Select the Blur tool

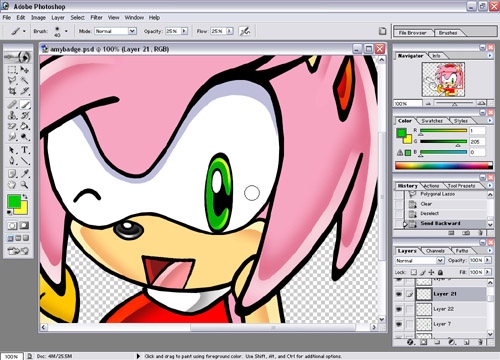[12, 137]
